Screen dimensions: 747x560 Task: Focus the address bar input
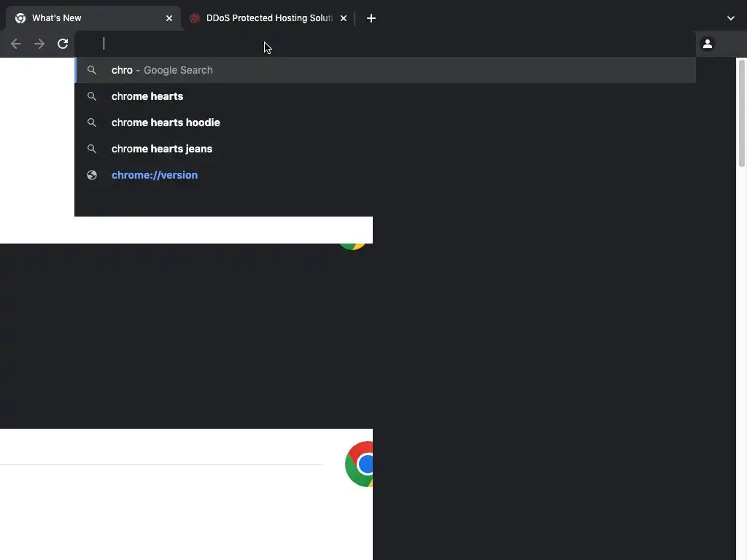point(385,44)
